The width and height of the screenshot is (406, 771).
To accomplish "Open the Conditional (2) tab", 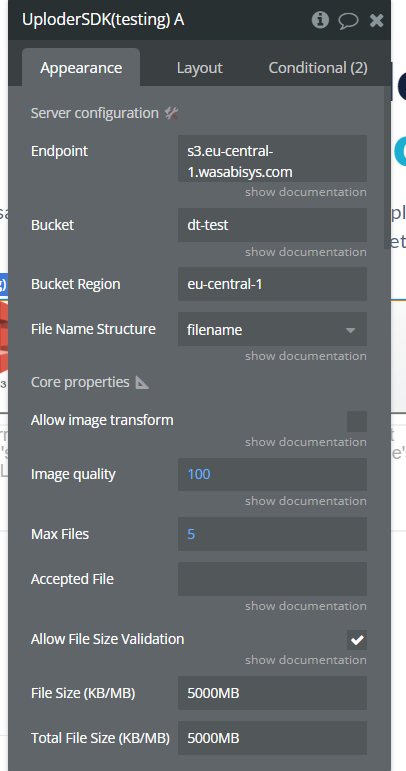I will tap(318, 68).
